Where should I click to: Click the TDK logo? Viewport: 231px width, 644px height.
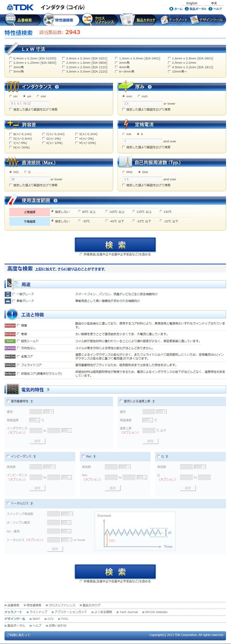coord(20,7)
